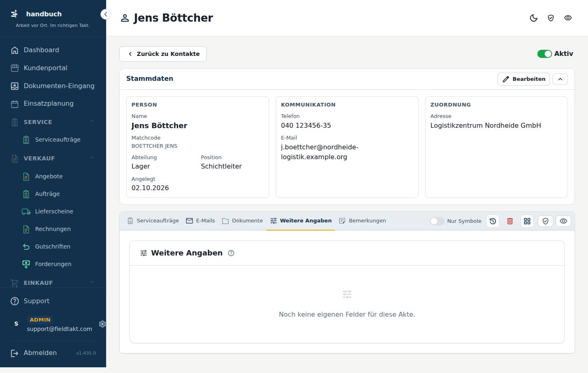Viewport: 588px width, 373px height.
Task: Click the eye icon in top header
Action: [568, 18]
